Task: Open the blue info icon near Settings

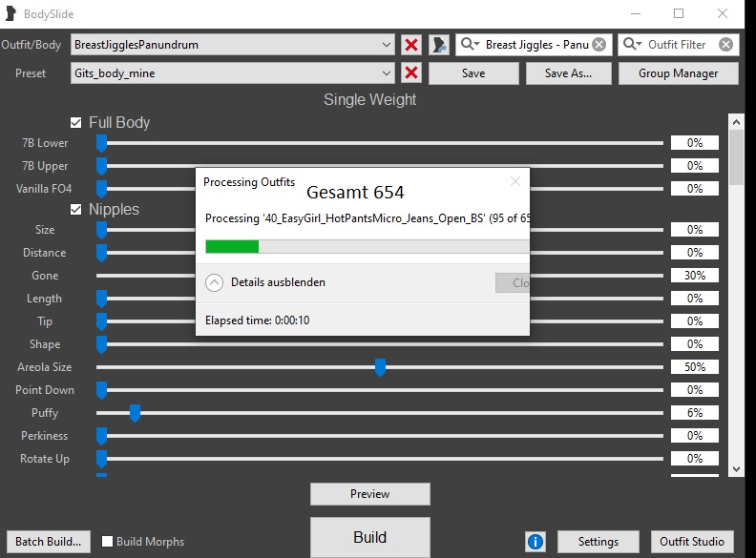Action: tap(535, 542)
